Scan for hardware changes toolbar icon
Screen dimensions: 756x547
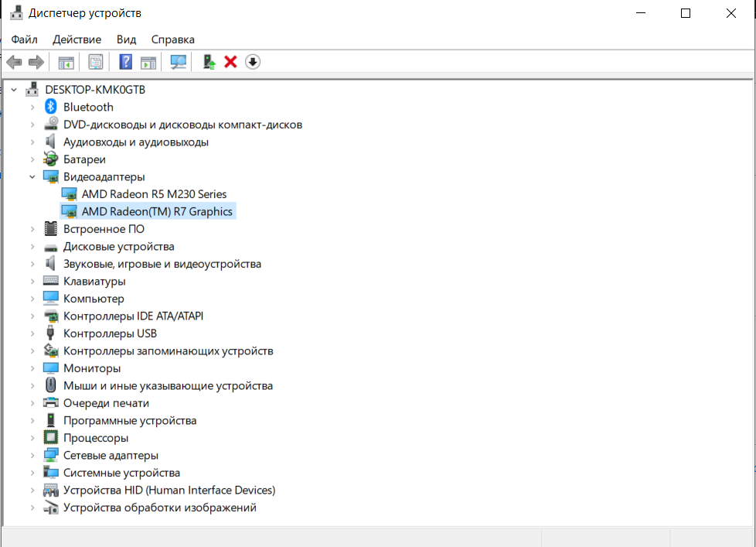pos(179,62)
